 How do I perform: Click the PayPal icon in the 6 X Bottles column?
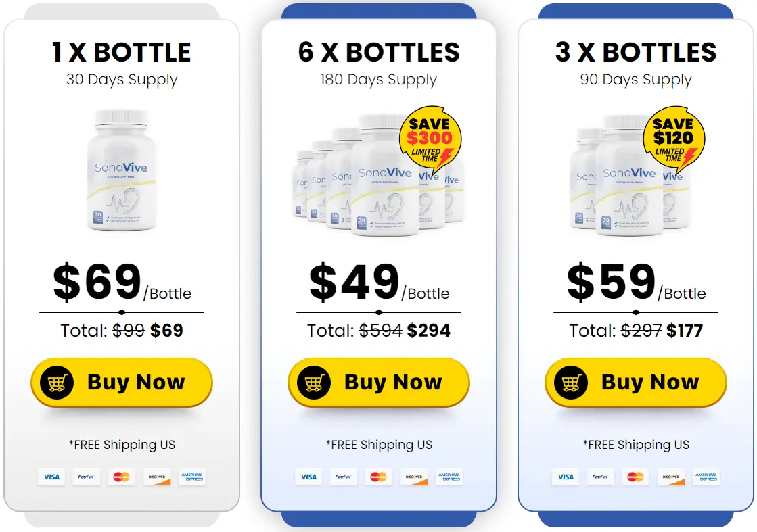(x=343, y=477)
